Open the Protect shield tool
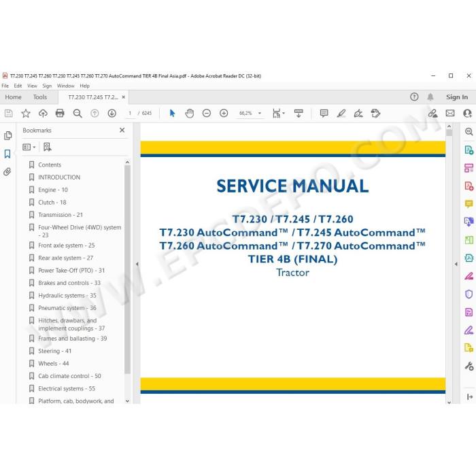This screenshot has width=476, height=476. point(469,294)
